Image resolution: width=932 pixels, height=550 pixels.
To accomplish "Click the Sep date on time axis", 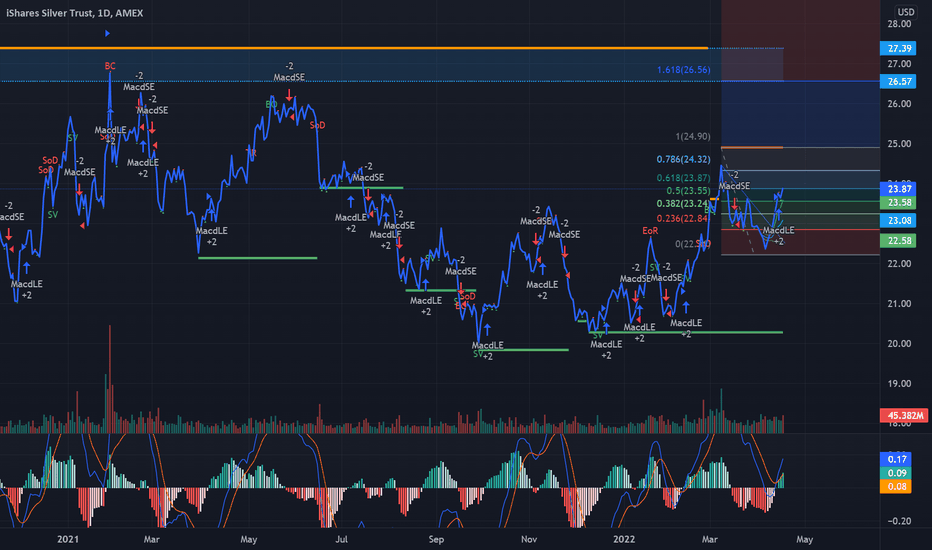I will click(436, 539).
